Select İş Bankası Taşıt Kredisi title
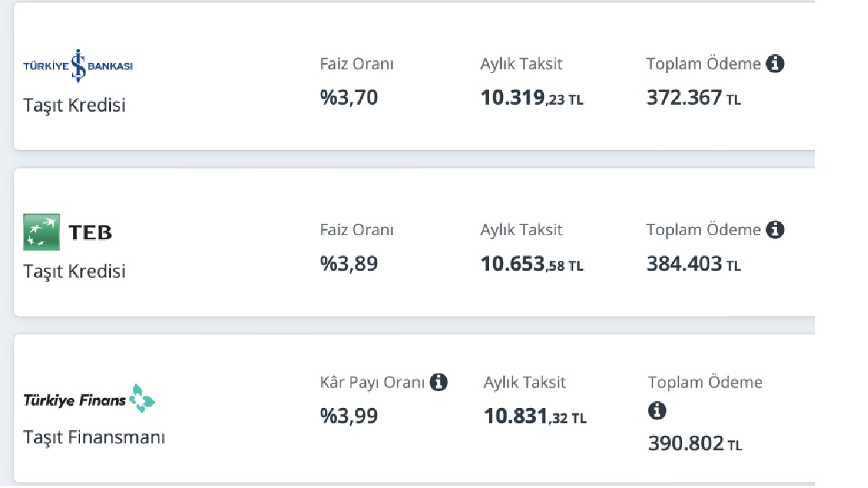This screenshot has width=868, height=488. point(75,106)
